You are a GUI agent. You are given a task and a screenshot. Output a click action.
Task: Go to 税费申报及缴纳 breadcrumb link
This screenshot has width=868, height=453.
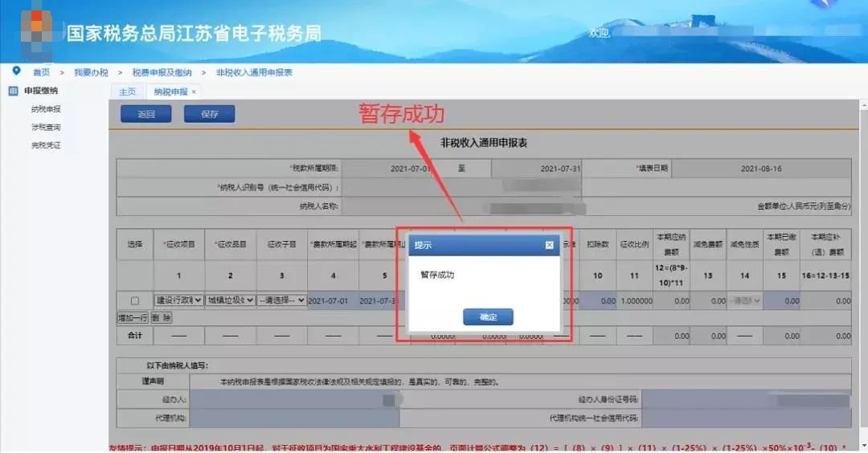[162, 72]
